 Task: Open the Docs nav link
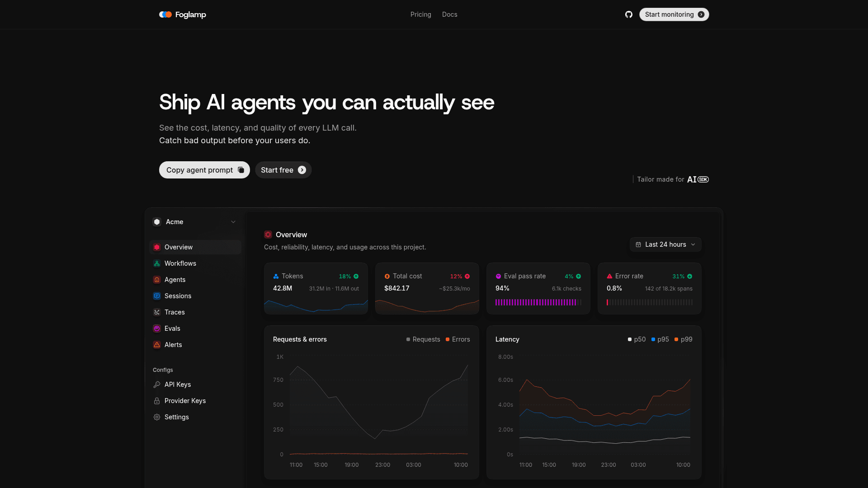click(449, 14)
